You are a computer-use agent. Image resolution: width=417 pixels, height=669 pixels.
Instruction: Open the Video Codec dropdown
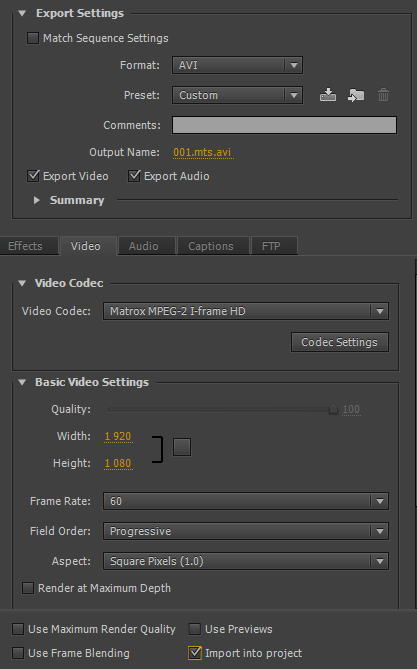pyautogui.click(x=246, y=311)
